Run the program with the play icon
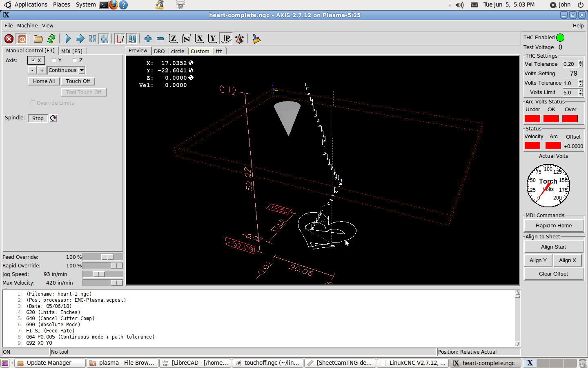 click(68, 39)
